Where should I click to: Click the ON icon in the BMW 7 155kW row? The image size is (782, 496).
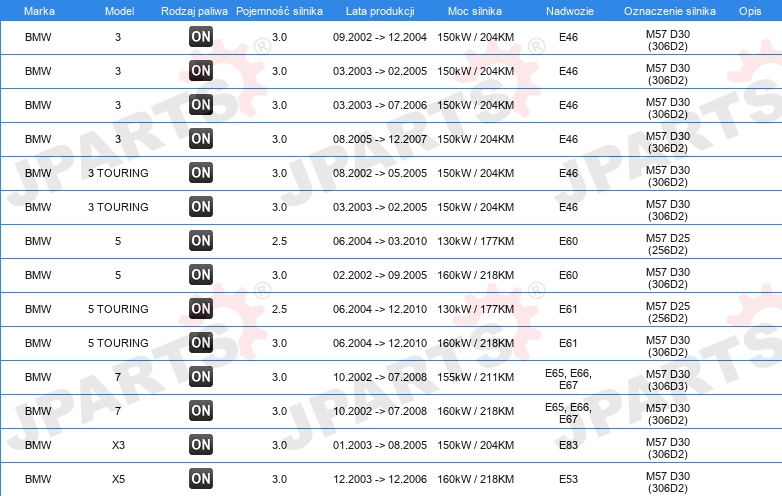(201, 376)
